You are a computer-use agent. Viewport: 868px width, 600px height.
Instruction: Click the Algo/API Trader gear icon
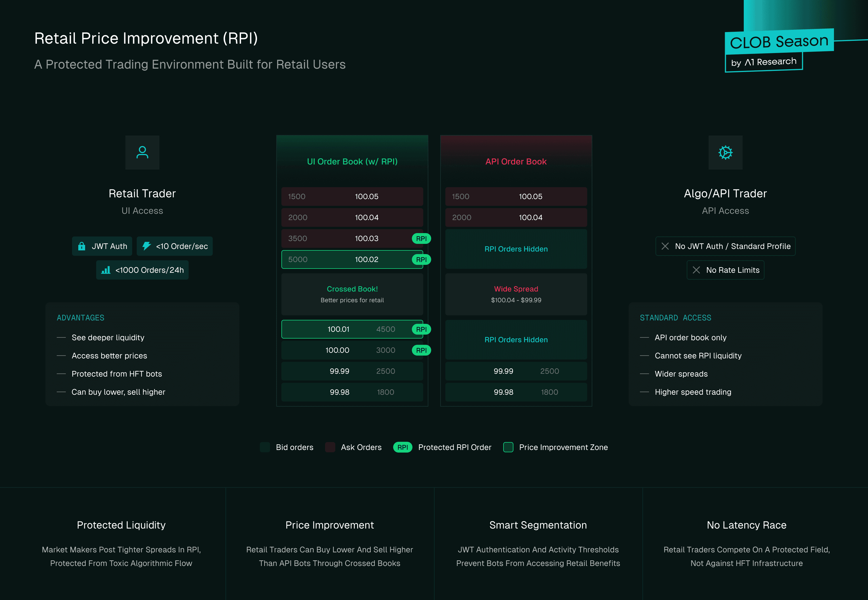click(x=726, y=152)
